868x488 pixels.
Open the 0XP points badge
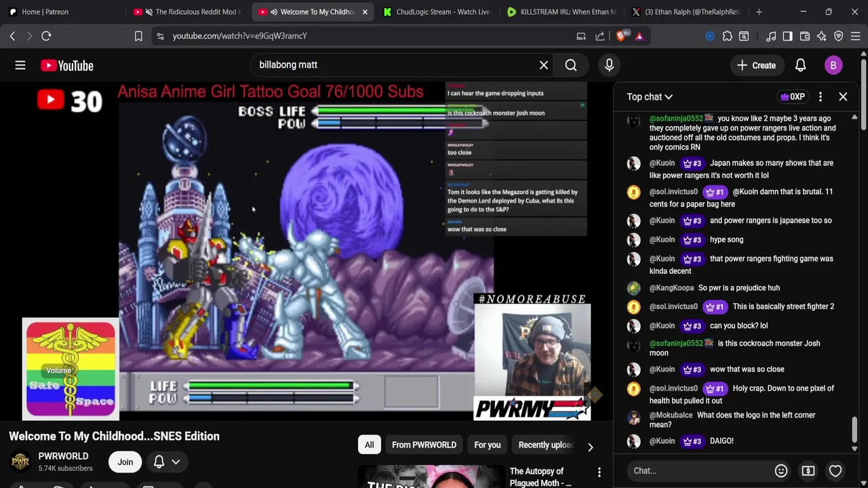(793, 97)
